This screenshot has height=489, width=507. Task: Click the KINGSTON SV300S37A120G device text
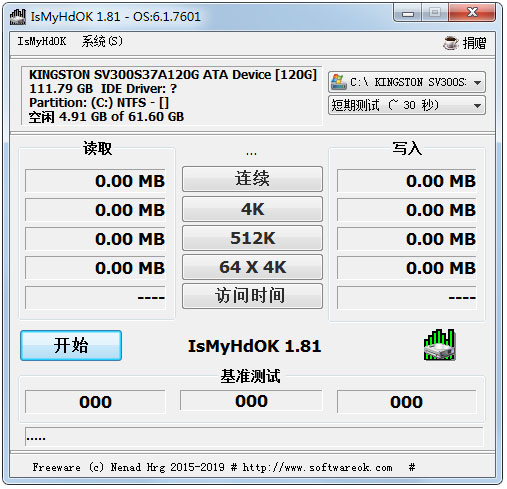pos(173,75)
